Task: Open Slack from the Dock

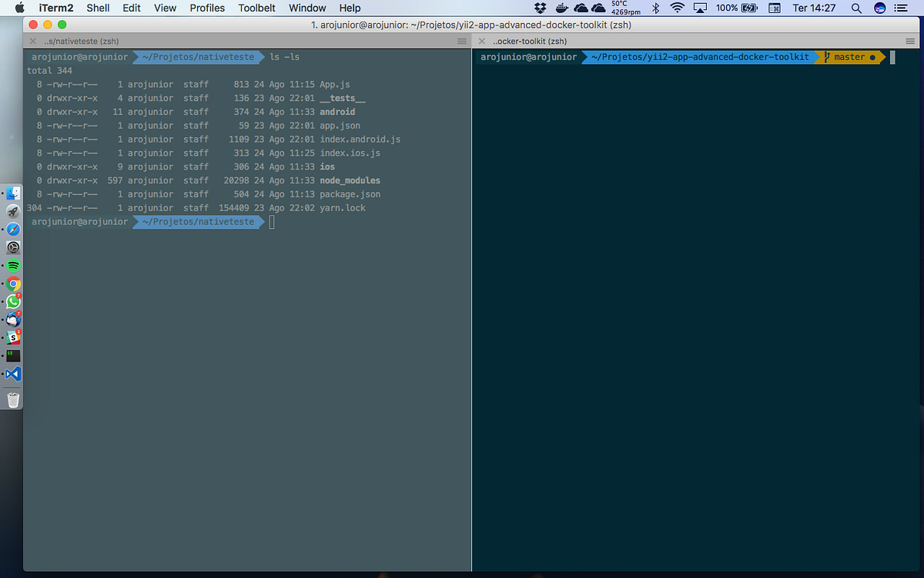Action: coord(13,337)
